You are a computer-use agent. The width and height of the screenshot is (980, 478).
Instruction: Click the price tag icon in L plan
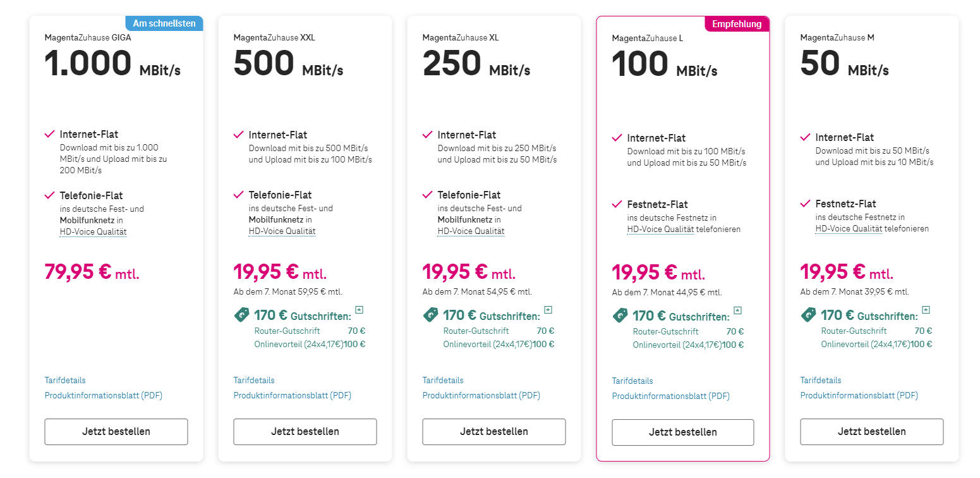(620, 316)
